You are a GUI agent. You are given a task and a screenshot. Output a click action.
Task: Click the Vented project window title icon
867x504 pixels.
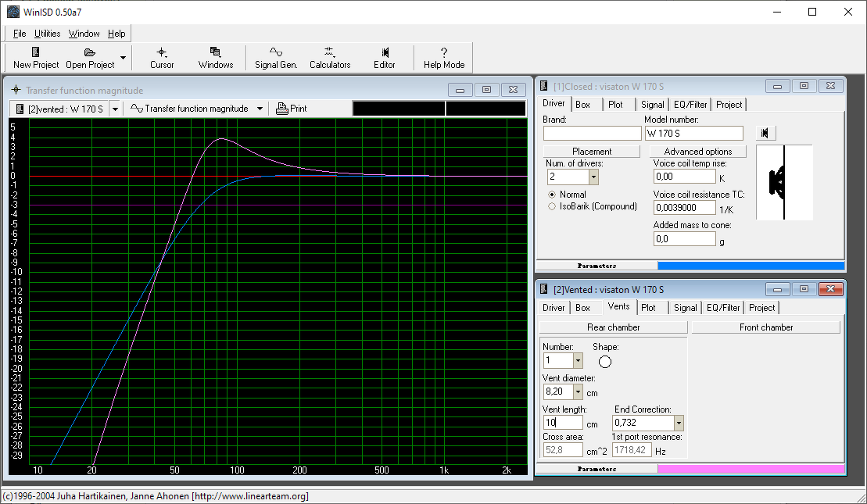pos(544,289)
